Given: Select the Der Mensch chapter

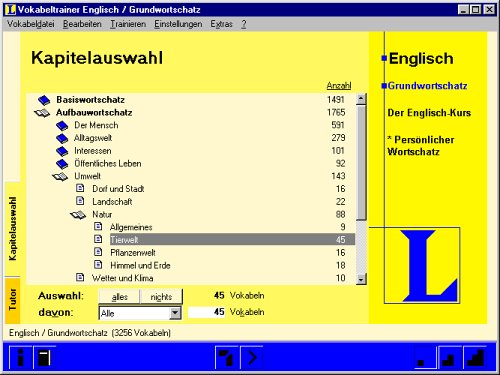Looking at the screenshot, I should point(96,125).
